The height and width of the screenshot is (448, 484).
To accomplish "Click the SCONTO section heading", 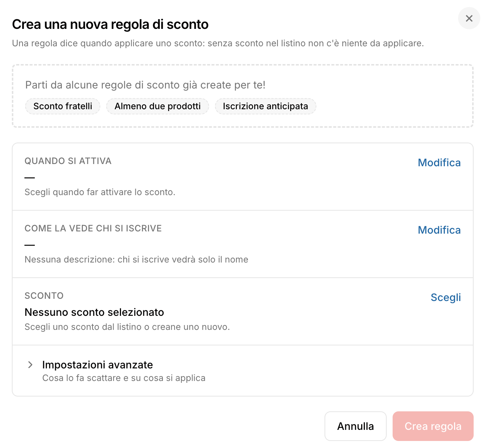I will 44,296.
